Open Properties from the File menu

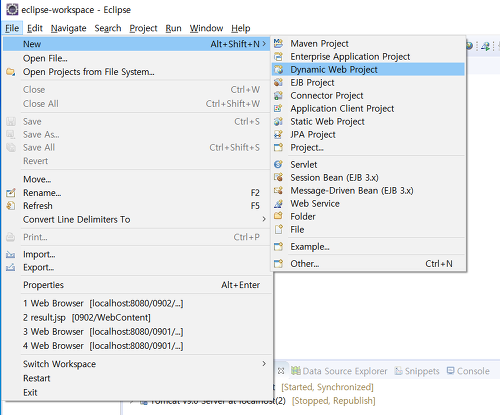pos(138,285)
